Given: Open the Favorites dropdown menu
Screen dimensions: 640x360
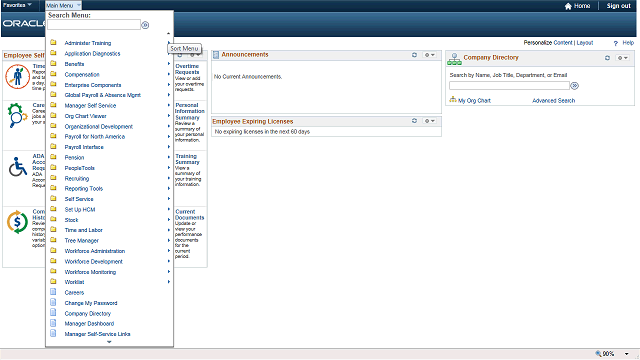Looking at the screenshot, I should pyautogui.click(x=17, y=5).
